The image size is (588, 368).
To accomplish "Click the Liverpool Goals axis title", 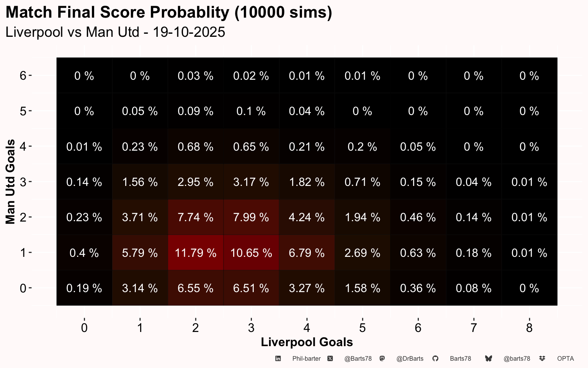I will (x=307, y=342).
